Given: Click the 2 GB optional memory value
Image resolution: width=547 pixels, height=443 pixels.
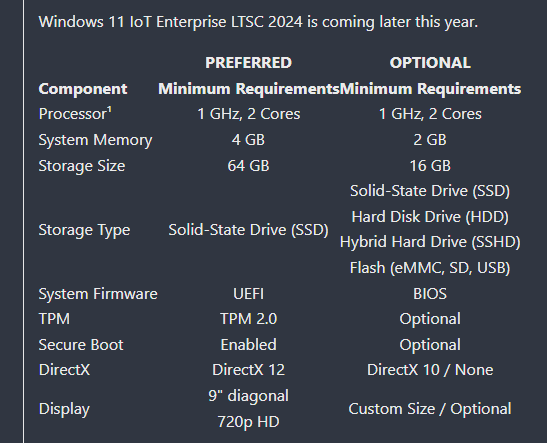Looking at the screenshot, I should 430,140.
